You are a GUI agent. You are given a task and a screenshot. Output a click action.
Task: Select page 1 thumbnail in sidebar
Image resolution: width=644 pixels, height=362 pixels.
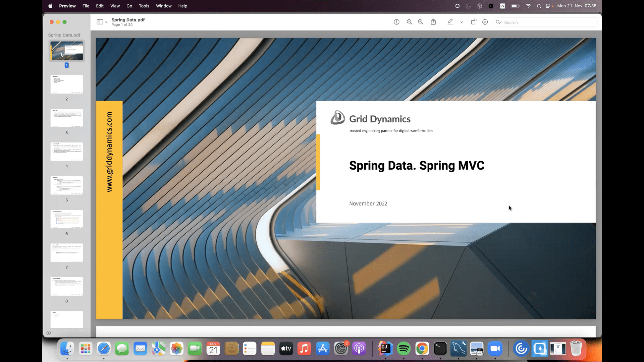[67, 51]
